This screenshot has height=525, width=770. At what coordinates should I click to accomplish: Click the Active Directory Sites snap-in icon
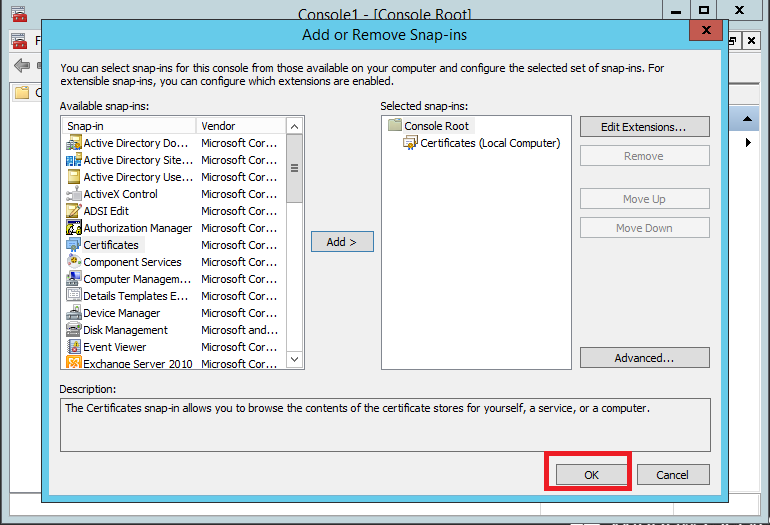(73, 160)
